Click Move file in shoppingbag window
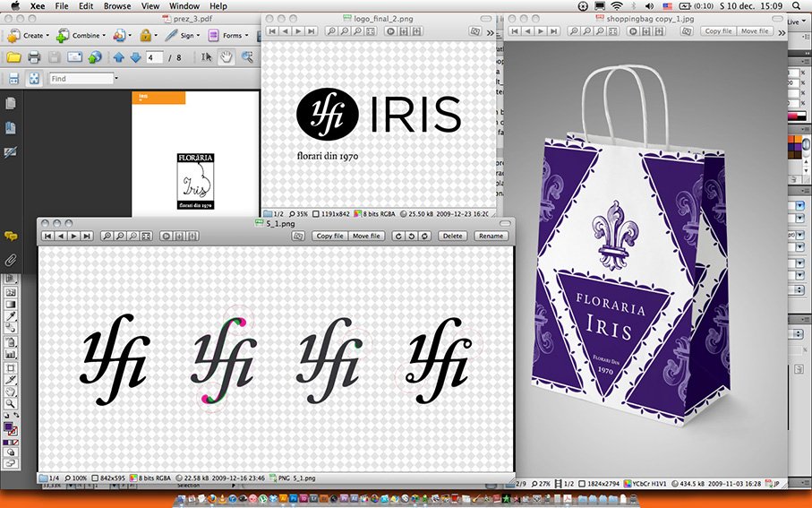The height and width of the screenshot is (508, 812). click(x=755, y=30)
